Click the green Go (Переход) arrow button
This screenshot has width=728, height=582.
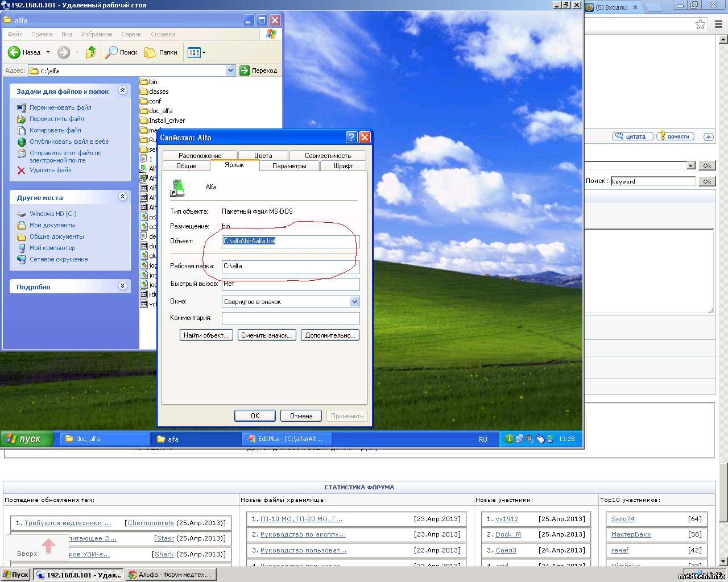point(245,70)
